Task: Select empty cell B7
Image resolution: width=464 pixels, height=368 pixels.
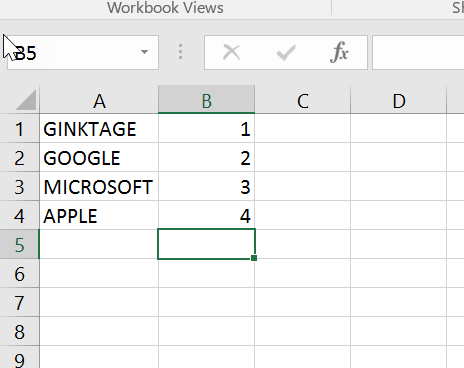Action: point(207,303)
